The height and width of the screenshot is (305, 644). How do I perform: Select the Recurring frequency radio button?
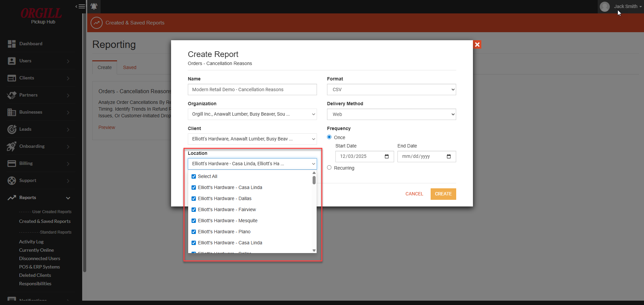[x=329, y=168]
